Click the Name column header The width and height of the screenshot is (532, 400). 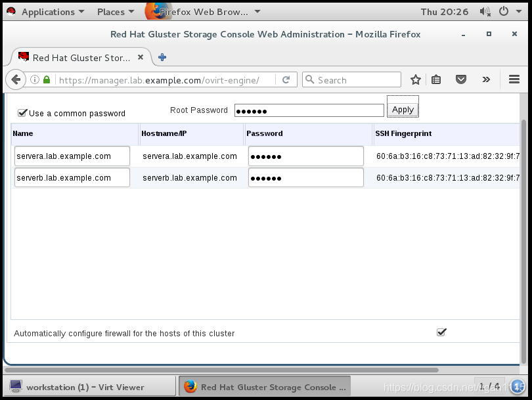point(75,134)
